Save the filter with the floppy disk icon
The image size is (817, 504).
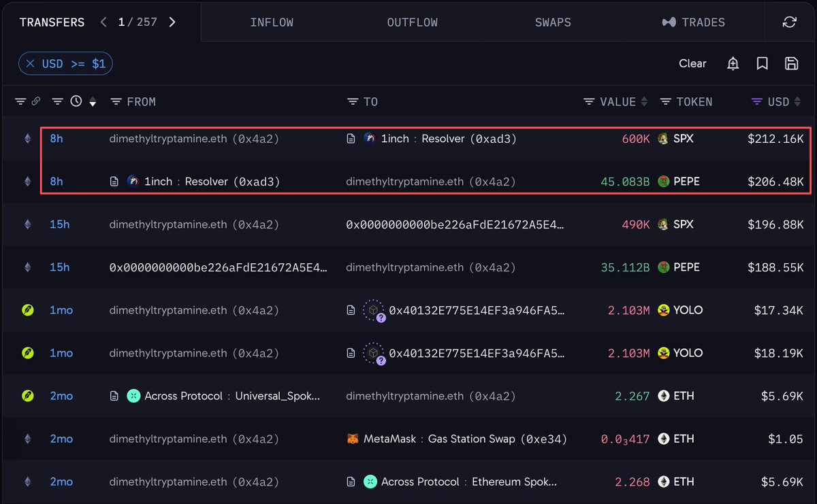pyautogui.click(x=791, y=63)
